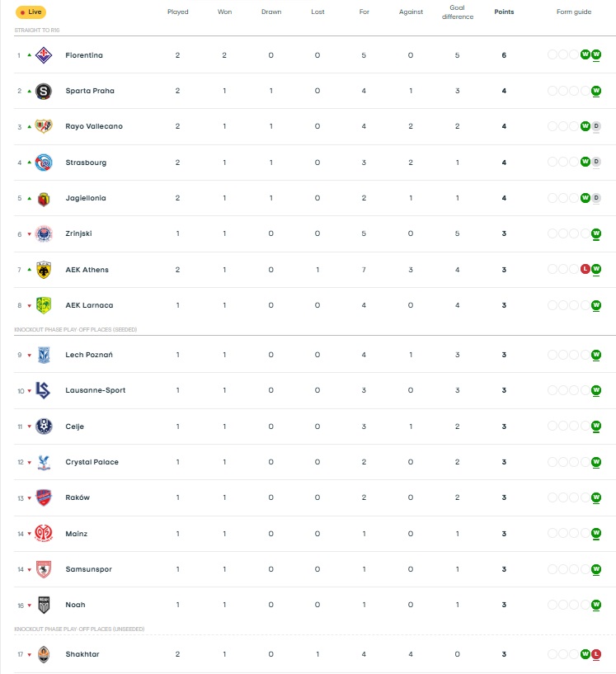This screenshot has height=674, width=616.
Task: Open the Zrinjski team link
Action: coord(78,233)
